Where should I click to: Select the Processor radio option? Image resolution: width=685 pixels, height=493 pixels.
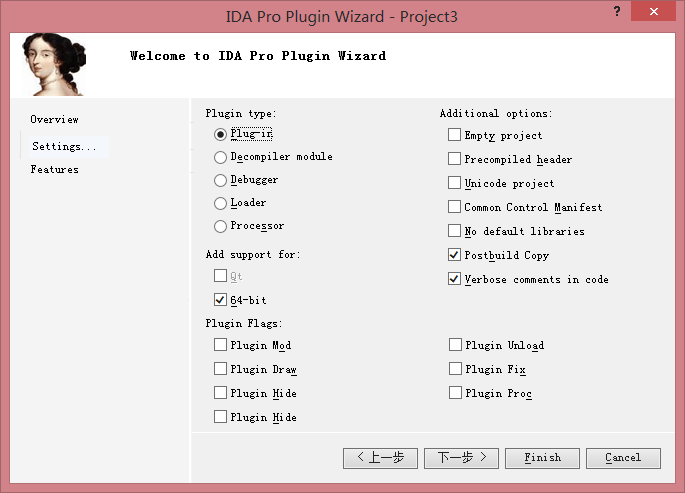point(220,226)
